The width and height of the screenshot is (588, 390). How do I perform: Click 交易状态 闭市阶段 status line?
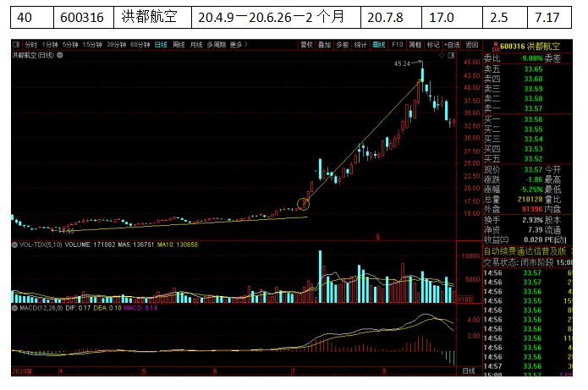click(x=527, y=262)
